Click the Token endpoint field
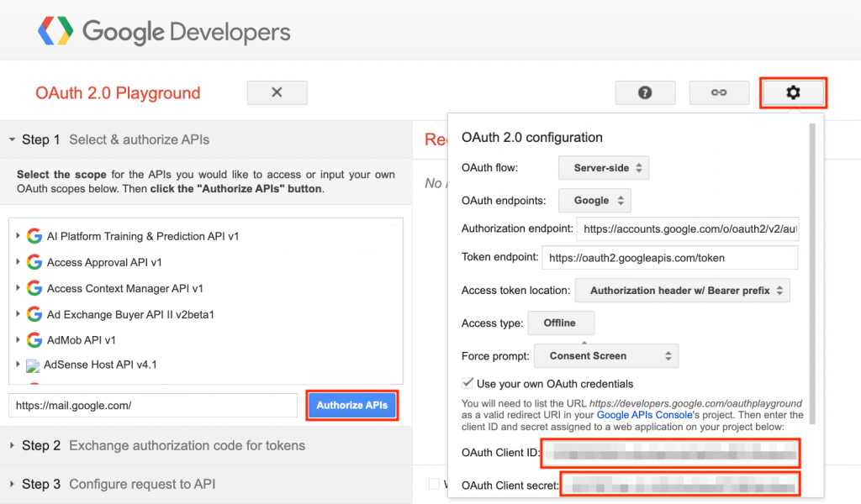The image size is (861, 504). [670, 258]
